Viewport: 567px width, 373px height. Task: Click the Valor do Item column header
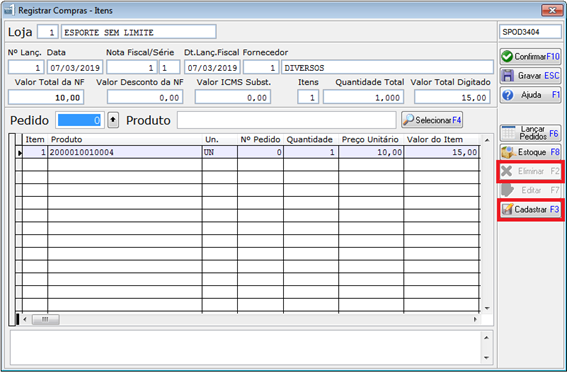point(442,140)
